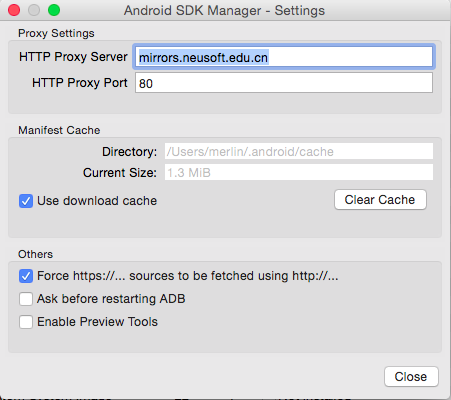Click into the HTTP Proxy Port field

284,83
